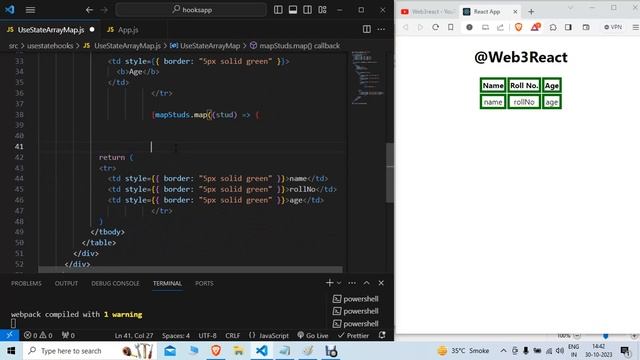Select the TERMINAL panel tab
Viewport: 640px width, 360px height.
point(167,283)
